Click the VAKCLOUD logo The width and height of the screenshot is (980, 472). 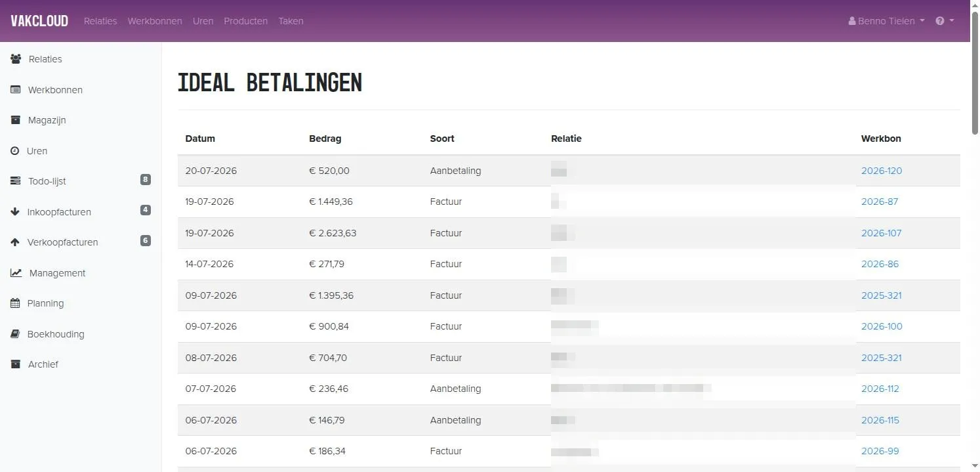pyautogui.click(x=39, y=21)
